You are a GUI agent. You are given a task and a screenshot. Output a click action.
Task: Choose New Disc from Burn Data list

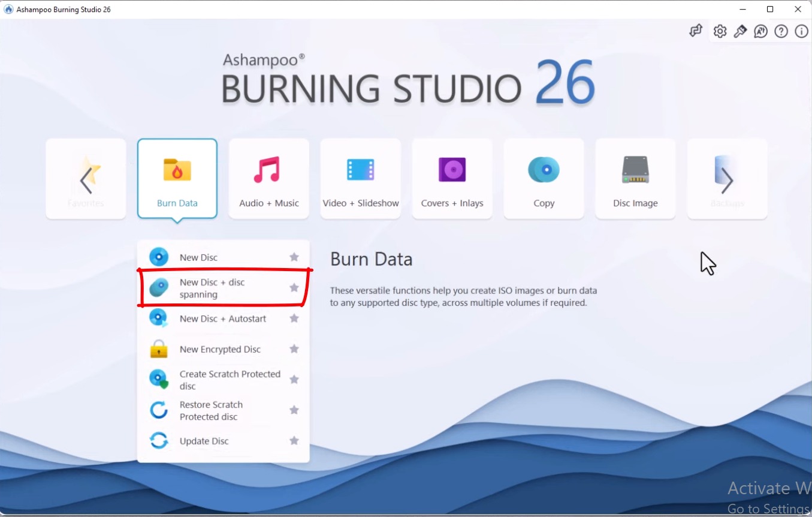(x=224, y=257)
